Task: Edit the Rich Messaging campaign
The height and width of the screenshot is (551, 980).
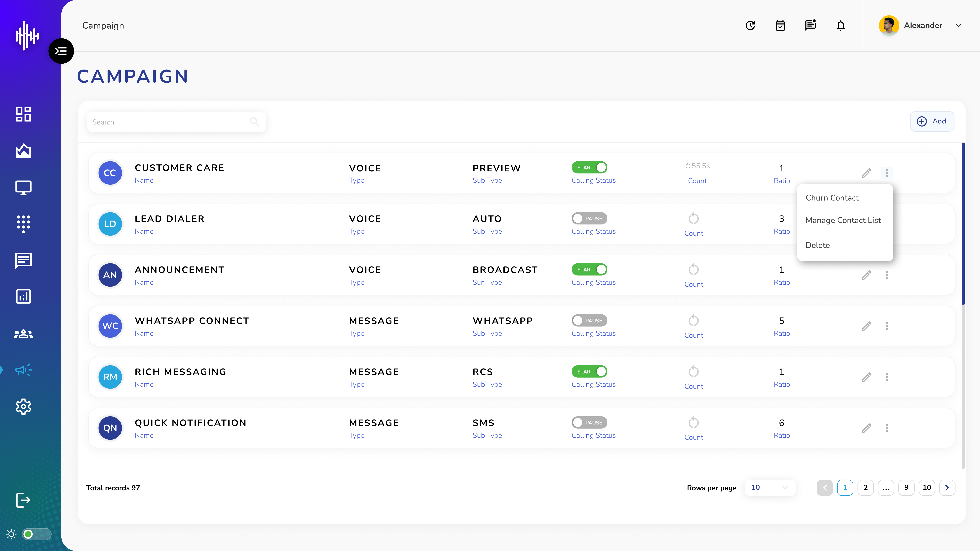Action: 867,377
